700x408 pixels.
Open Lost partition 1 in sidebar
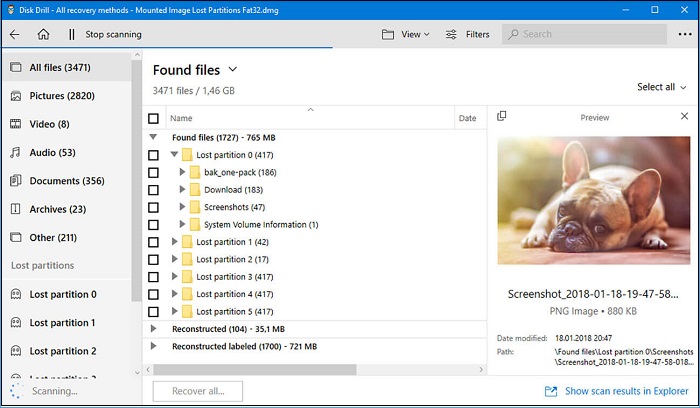pyautogui.click(x=67, y=323)
